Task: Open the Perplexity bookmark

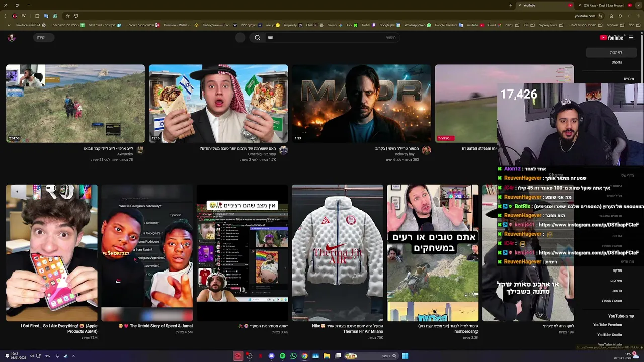Action: 292,25
